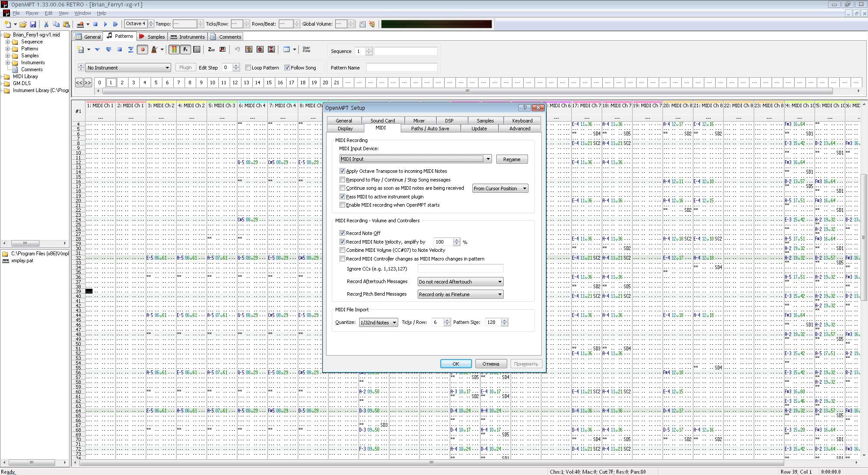Click the Rename button
This screenshot has height=475, width=868.
512,159
